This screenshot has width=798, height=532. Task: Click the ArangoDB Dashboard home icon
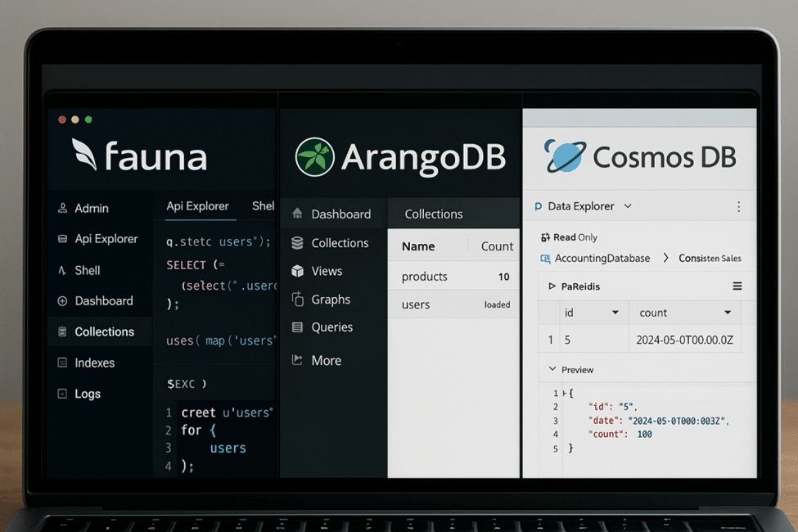[298, 214]
